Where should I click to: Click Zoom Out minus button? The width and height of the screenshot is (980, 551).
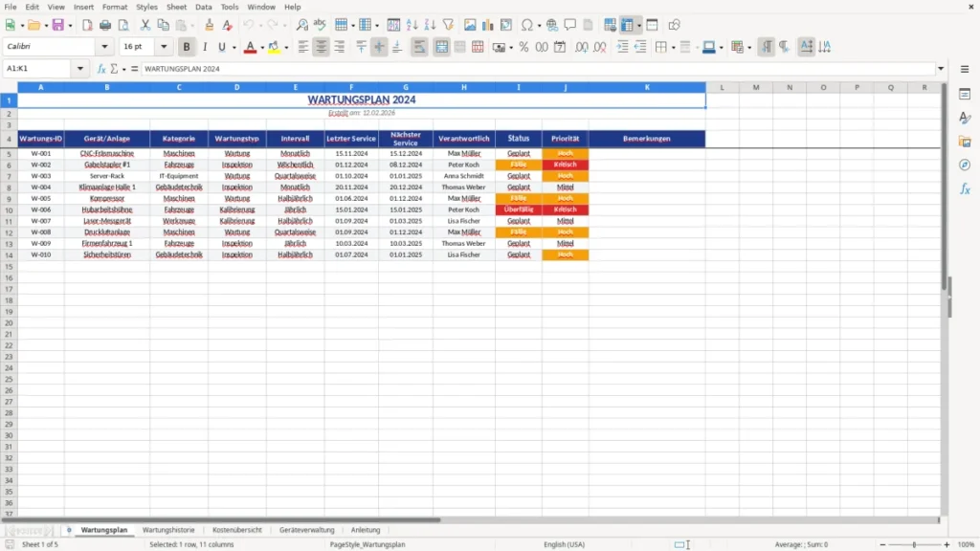click(882, 544)
